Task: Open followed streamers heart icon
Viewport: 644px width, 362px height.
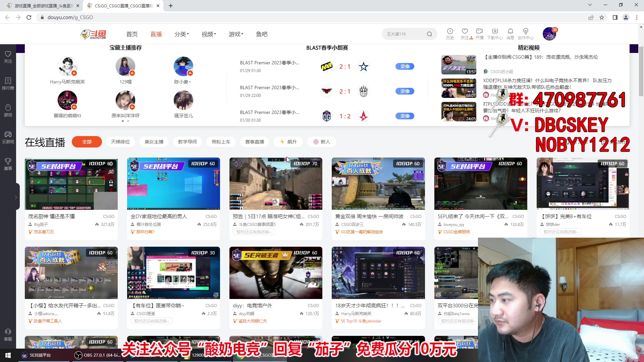Action: [x=465, y=31]
